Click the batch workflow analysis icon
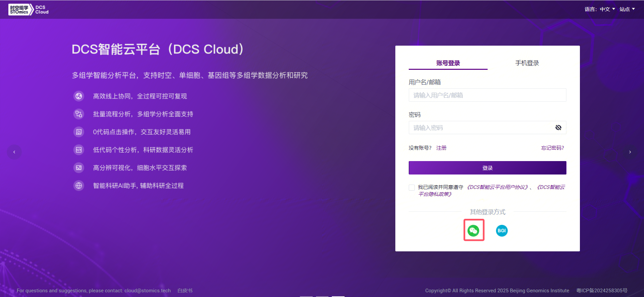 (79, 114)
